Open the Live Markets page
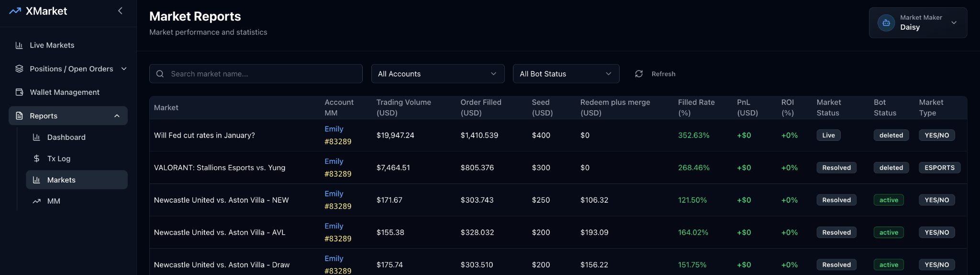The height and width of the screenshot is (275, 980). coord(52,45)
